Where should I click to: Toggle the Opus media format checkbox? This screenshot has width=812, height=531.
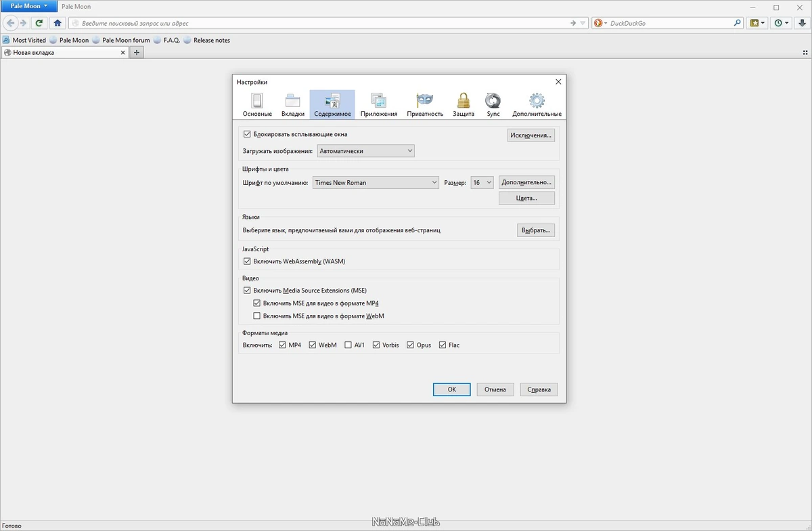[x=419, y=345]
